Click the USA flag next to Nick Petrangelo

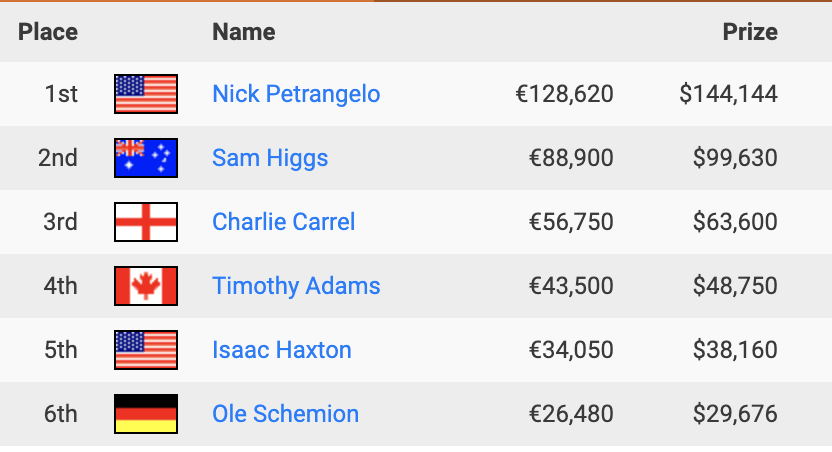tap(146, 94)
